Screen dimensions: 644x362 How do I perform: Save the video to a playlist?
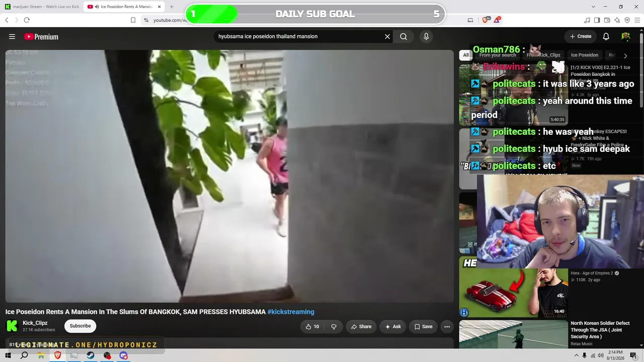423,326
